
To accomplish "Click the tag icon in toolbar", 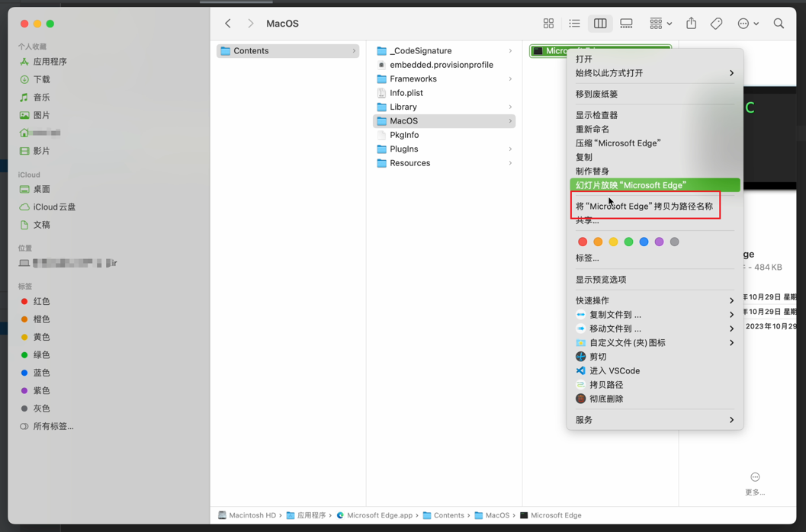I will point(716,24).
